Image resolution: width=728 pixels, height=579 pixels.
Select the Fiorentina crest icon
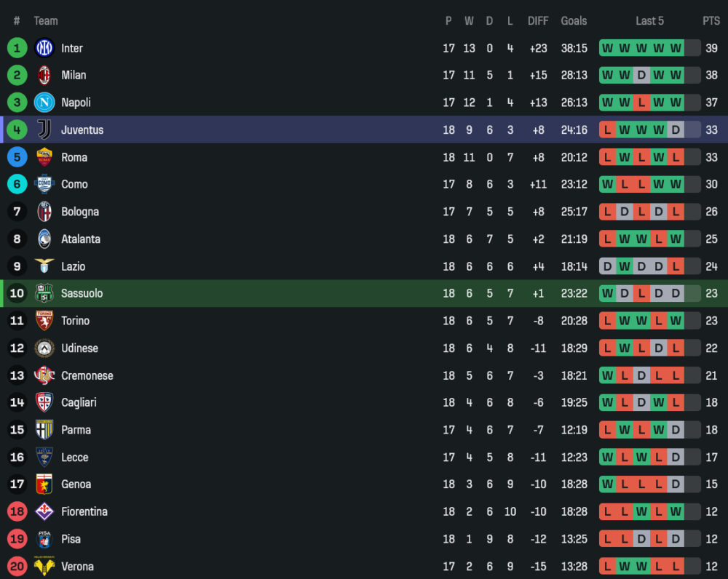[44, 511]
